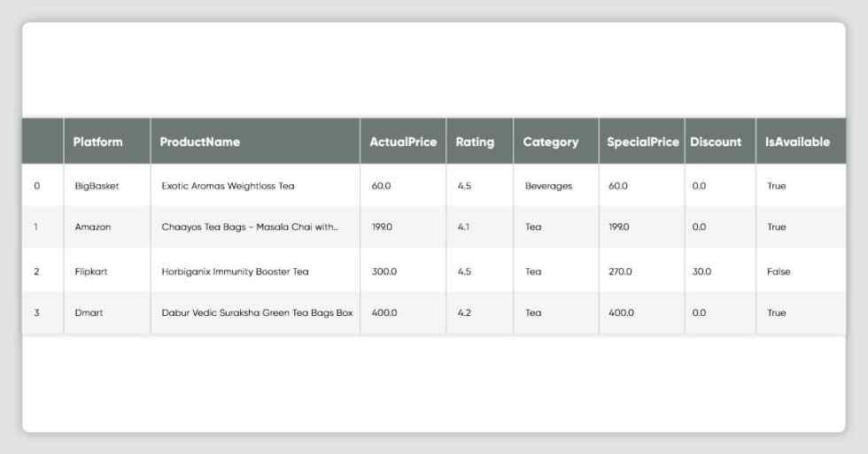Click the False availability value

779,272
